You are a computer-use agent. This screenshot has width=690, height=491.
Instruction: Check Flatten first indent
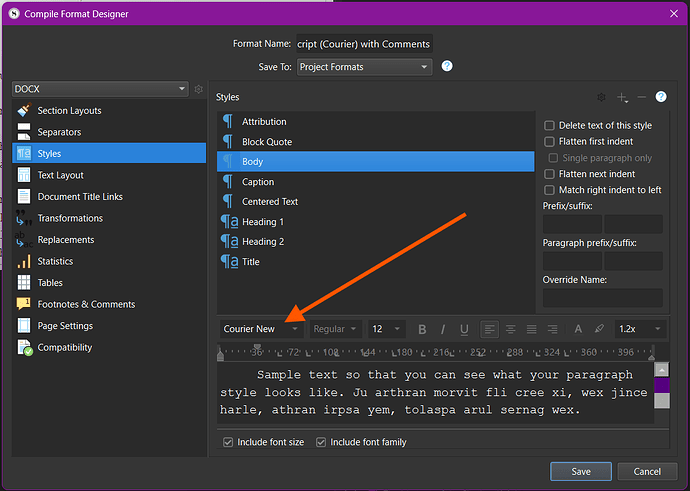tap(549, 142)
